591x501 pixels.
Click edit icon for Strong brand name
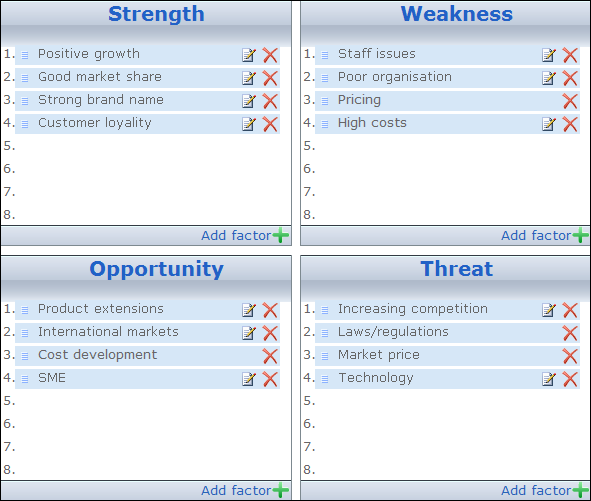[249, 101]
